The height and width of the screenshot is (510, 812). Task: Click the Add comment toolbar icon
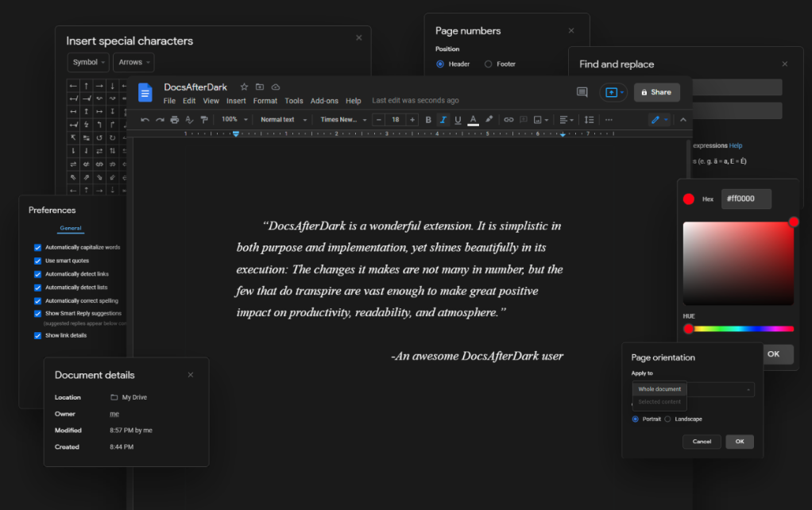[x=524, y=120]
